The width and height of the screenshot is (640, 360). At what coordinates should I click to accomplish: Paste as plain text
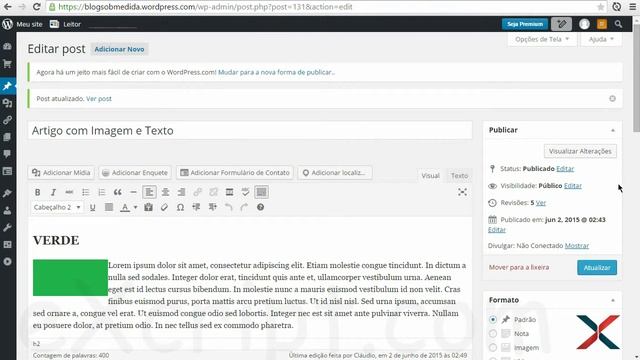[149, 207]
